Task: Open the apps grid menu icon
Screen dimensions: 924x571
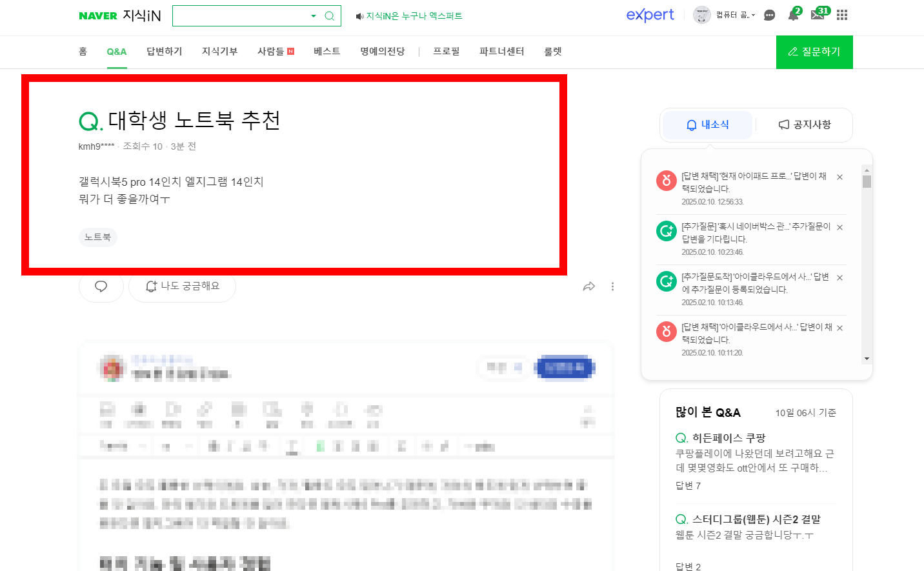Action: (x=842, y=15)
